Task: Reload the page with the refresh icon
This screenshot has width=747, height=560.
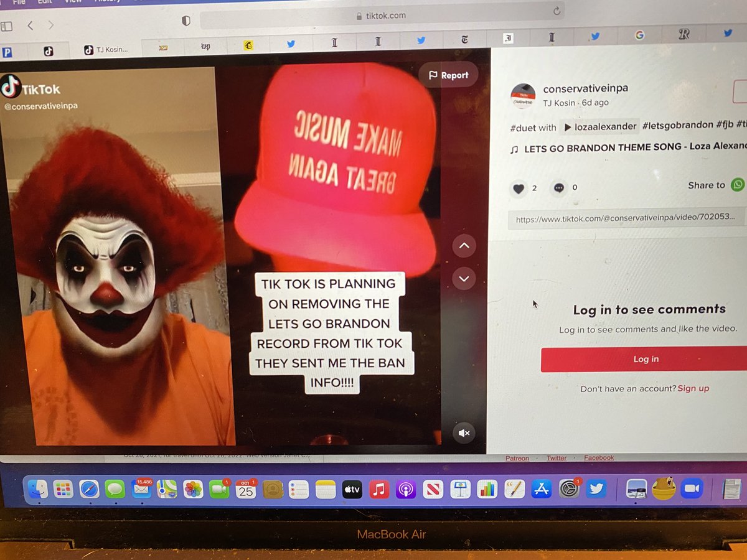Action: click(x=557, y=11)
